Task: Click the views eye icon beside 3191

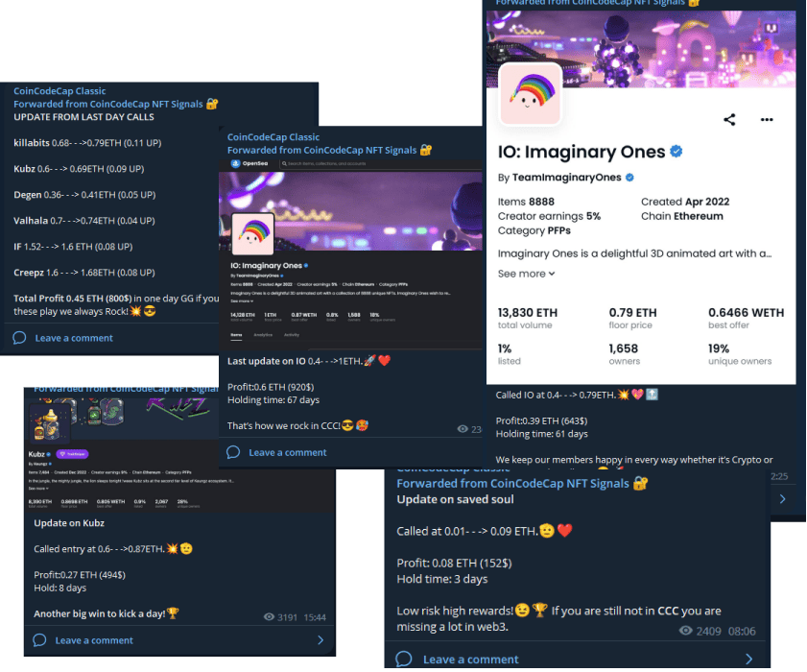Action: 269,616
